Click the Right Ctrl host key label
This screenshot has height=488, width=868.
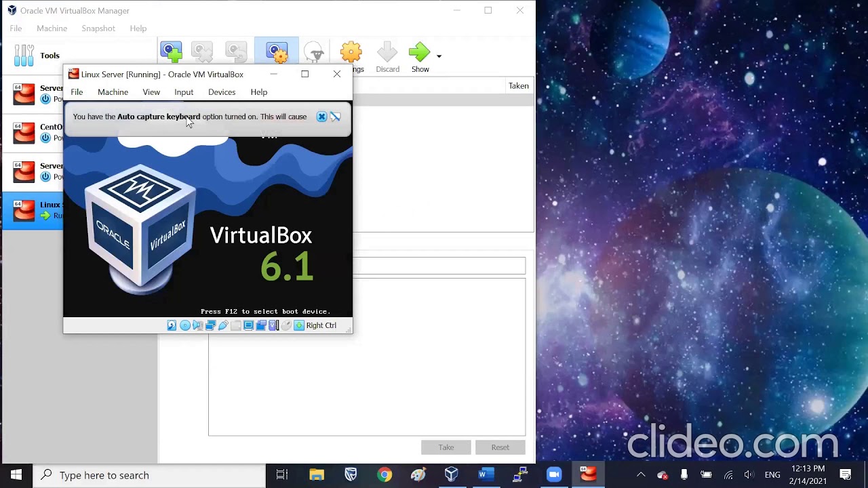tap(321, 325)
